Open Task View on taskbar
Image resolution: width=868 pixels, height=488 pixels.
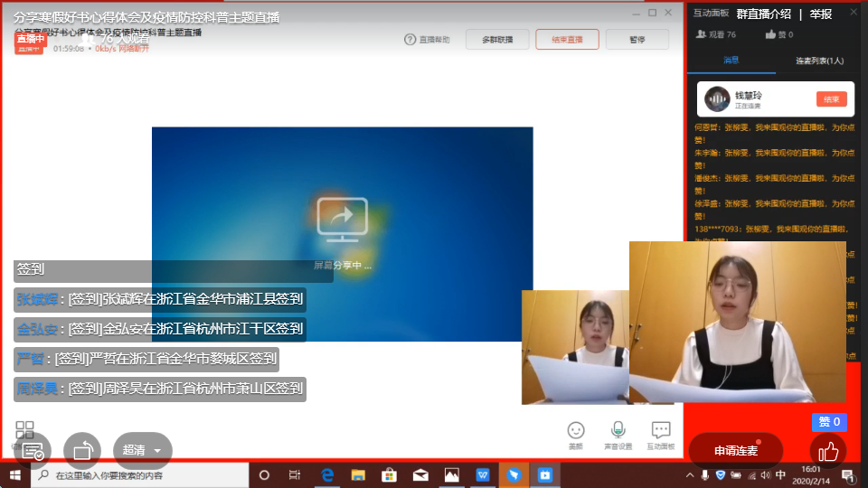click(295, 475)
